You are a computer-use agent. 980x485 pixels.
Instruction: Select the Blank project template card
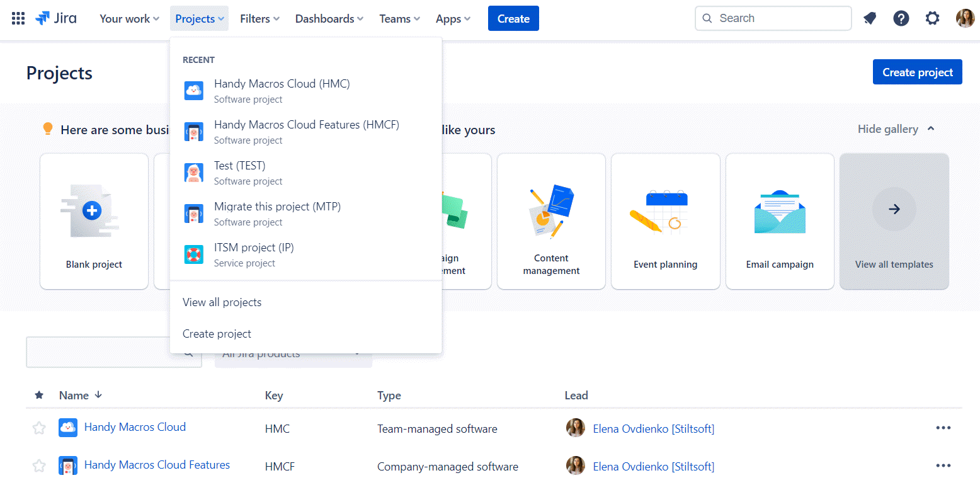pyautogui.click(x=94, y=221)
